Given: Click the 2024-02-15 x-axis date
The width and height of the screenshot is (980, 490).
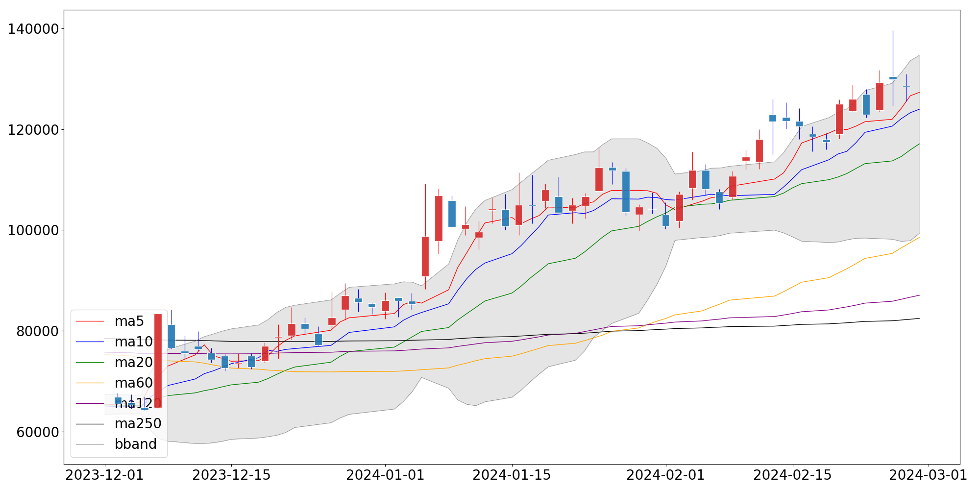Looking at the screenshot, I should (793, 475).
